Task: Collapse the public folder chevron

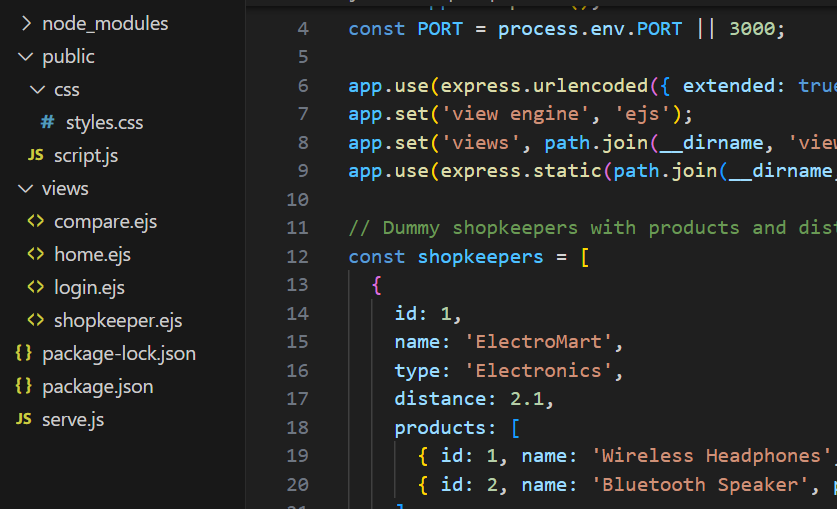Action: coord(26,57)
